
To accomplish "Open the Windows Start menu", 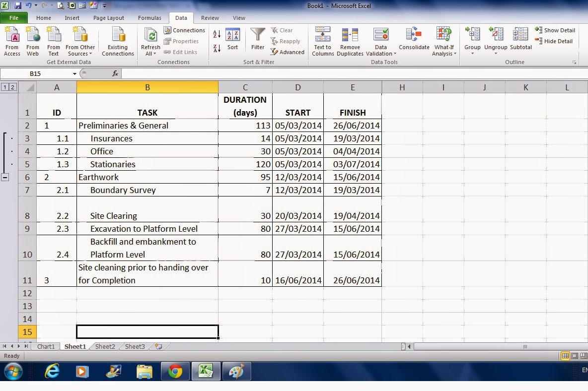I will [13, 372].
